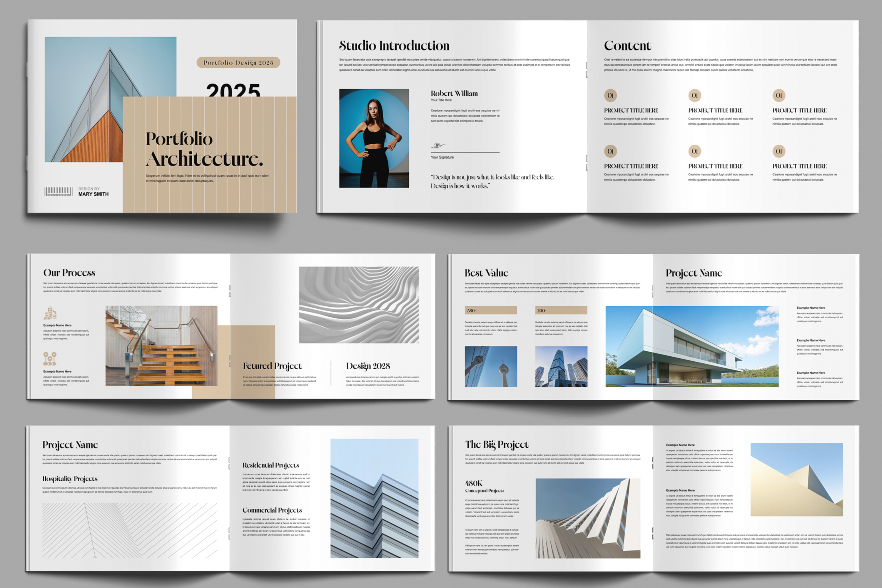Click the MARY SMITH designer name
Viewport: 882px width, 588px height.
93,194
